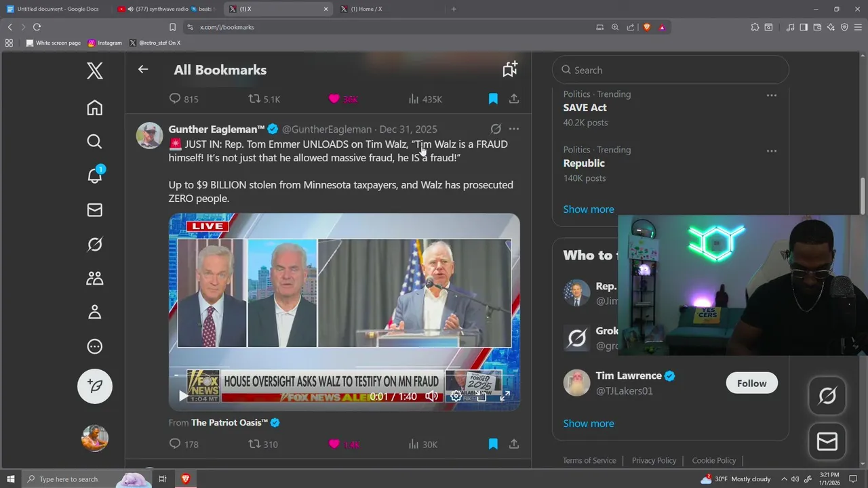This screenshot has width=868, height=488.
Task: Open Privacy Policy link
Action: pos(654,460)
